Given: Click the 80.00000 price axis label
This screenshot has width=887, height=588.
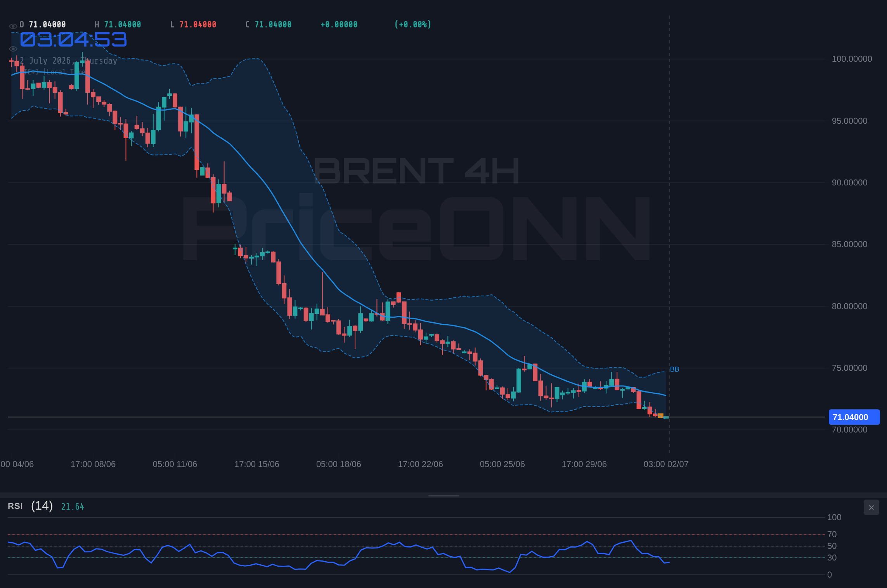Looking at the screenshot, I should (x=849, y=306).
